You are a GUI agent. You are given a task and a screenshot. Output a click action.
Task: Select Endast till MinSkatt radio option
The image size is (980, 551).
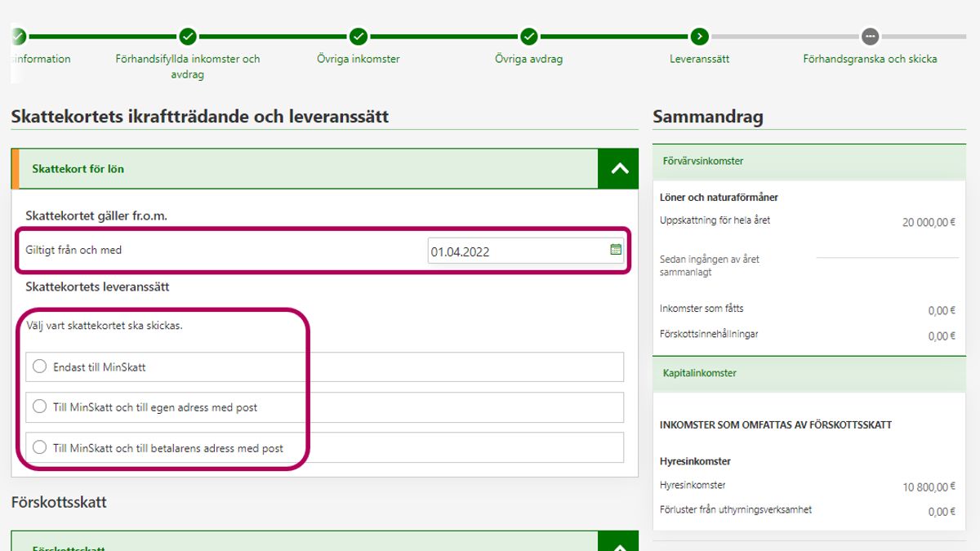39,367
